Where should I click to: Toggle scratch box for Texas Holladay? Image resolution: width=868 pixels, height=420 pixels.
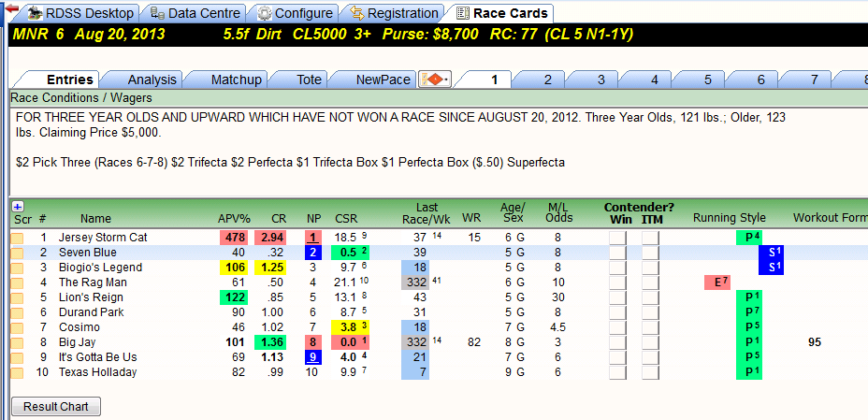pyautogui.click(x=18, y=372)
